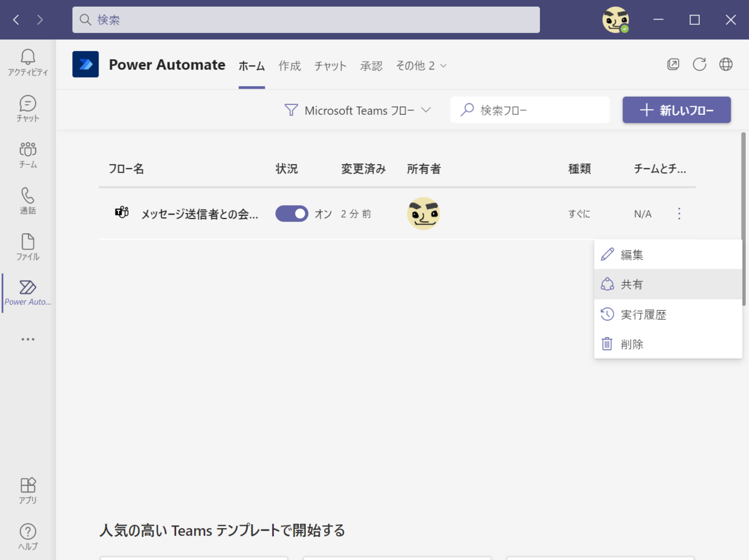Image resolution: width=749 pixels, height=560 pixels.
Task: Open Apps (アプリ) store in sidebar
Action: pos(27,491)
